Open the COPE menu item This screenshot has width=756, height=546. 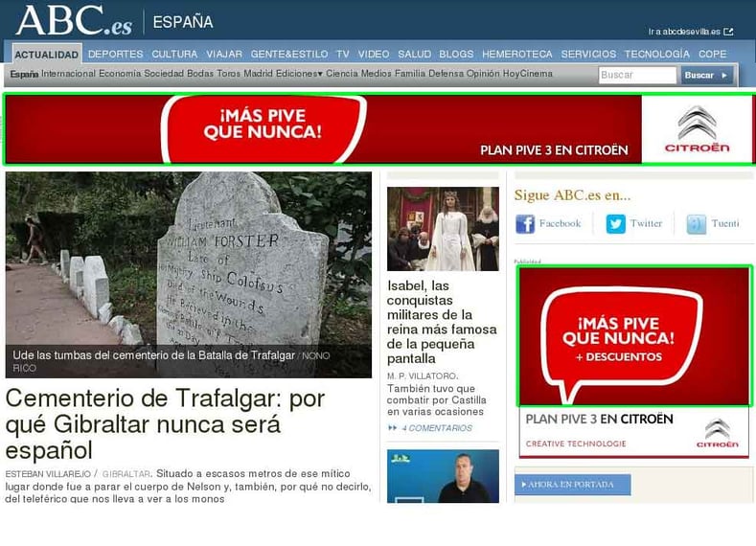[x=713, y=54]
